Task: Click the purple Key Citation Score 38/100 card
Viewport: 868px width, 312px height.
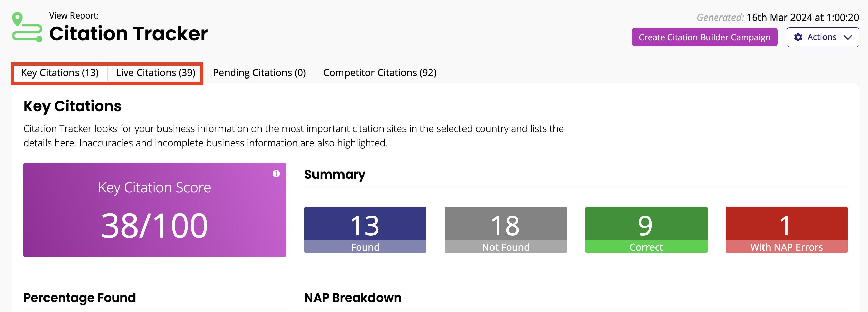Action: [154, 210]
